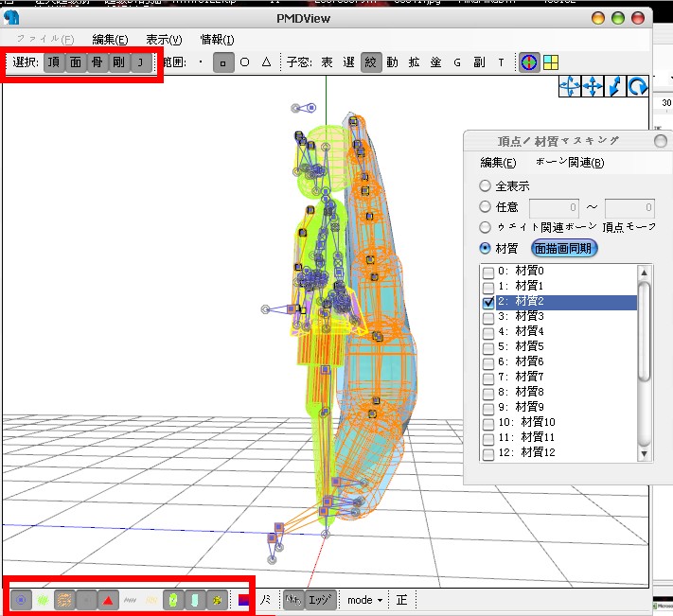Viewport: 673px width, 616px height.
Task: Select the 材質 radio button
Action: pos(485,248)
